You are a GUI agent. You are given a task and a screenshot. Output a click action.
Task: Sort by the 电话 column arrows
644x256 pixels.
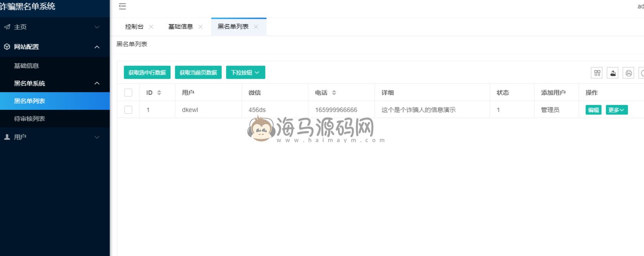(x=334, y=93)
